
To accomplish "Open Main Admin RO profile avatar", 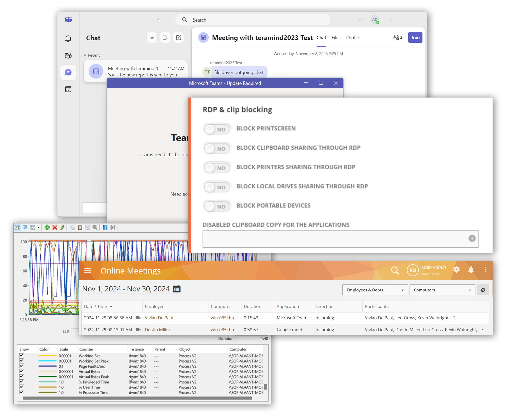I will click(x=413, y=270).
